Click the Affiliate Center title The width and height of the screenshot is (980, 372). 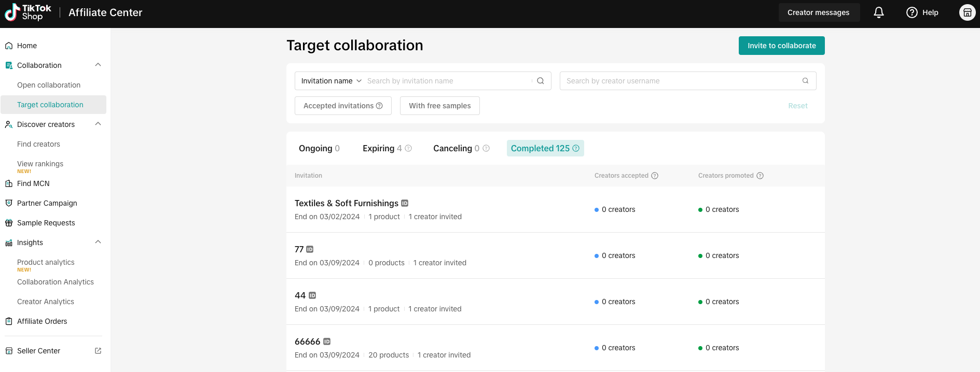(x=105, y=12)
